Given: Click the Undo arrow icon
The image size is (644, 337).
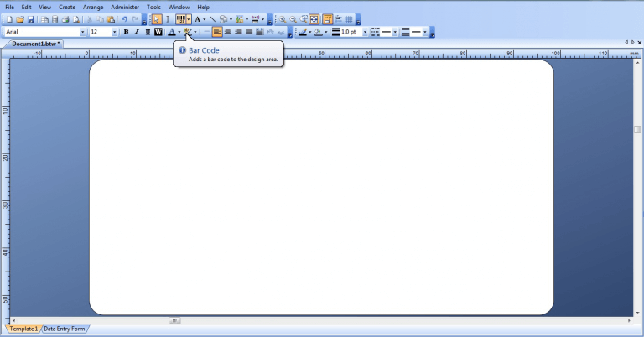Looking at the screenshot, I should pyautogui.click(x=124, y=18).
